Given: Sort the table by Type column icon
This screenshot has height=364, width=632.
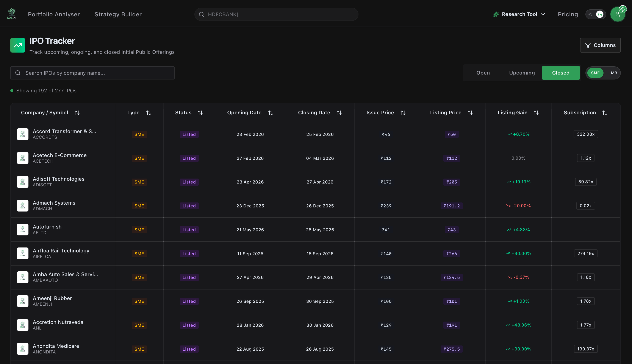Looking at the screenshot, I should [x=149, y=113].
